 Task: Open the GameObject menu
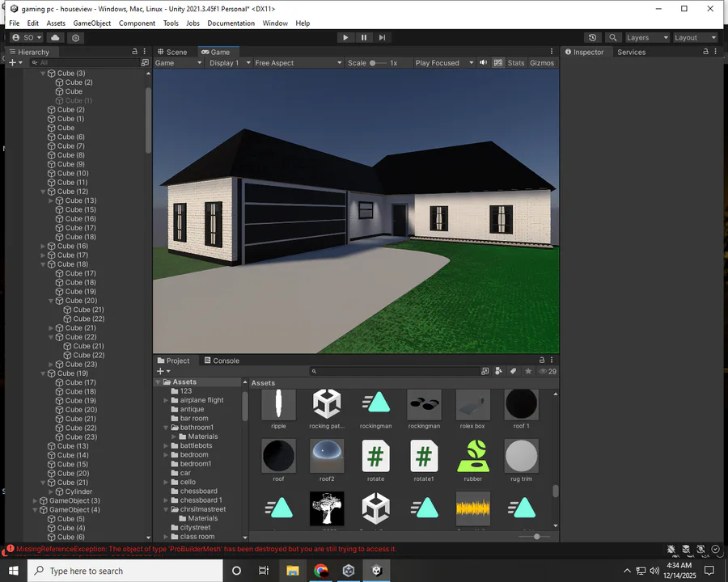click(92, 23)
